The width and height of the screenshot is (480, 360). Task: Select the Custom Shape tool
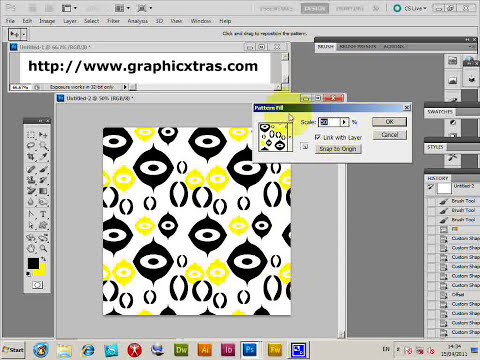point(43,225)
